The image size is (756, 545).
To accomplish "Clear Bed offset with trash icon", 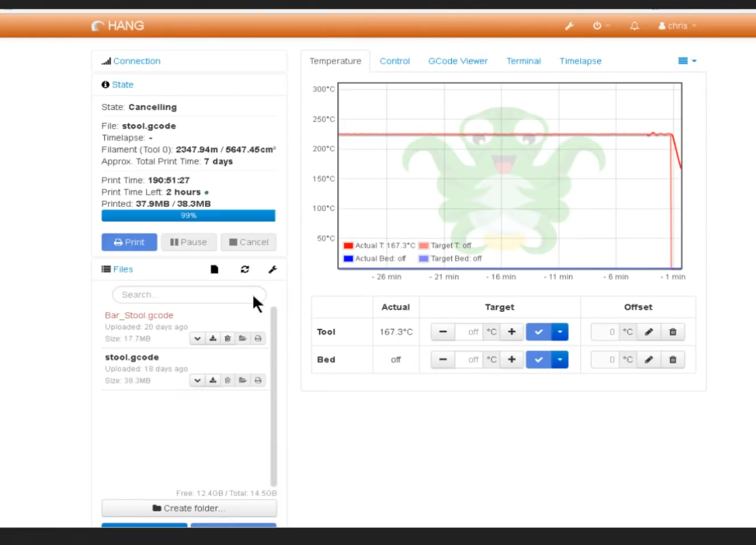I will point(673,359).
